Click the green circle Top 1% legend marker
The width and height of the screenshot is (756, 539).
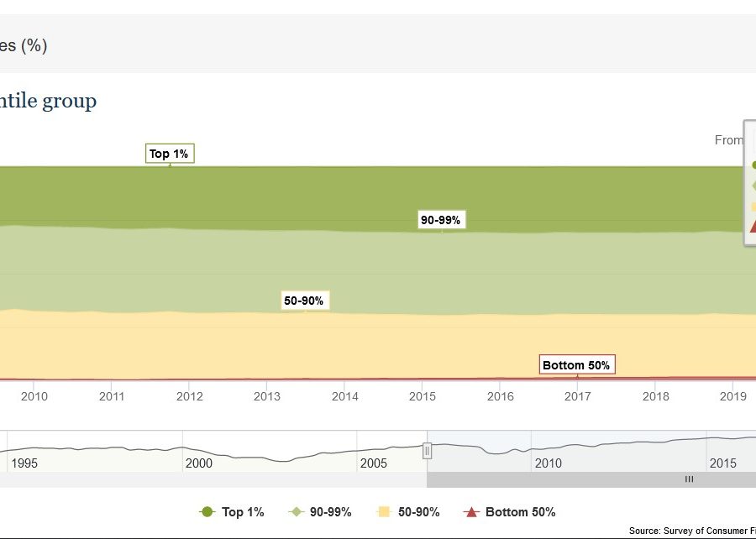(x=207, y=512)
